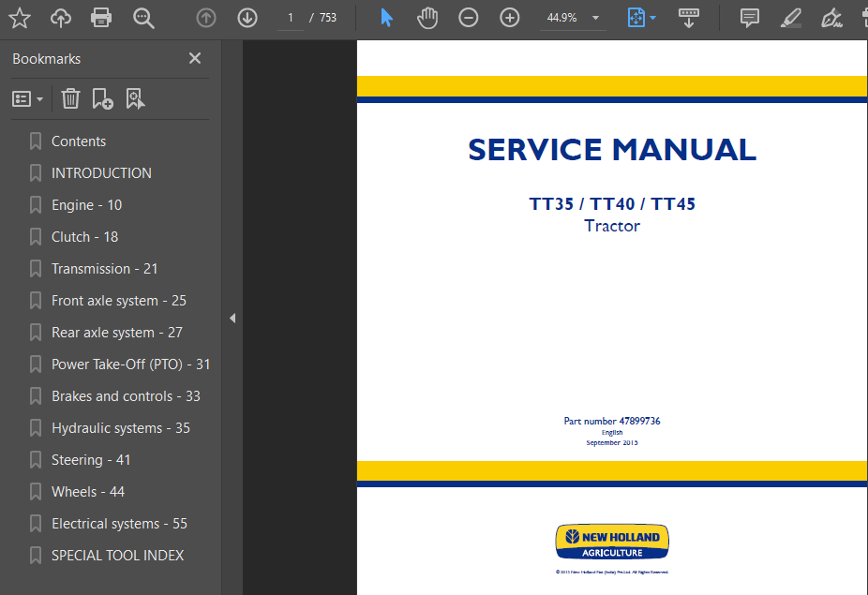Click the expand current bookmark icon

[136, 98]
